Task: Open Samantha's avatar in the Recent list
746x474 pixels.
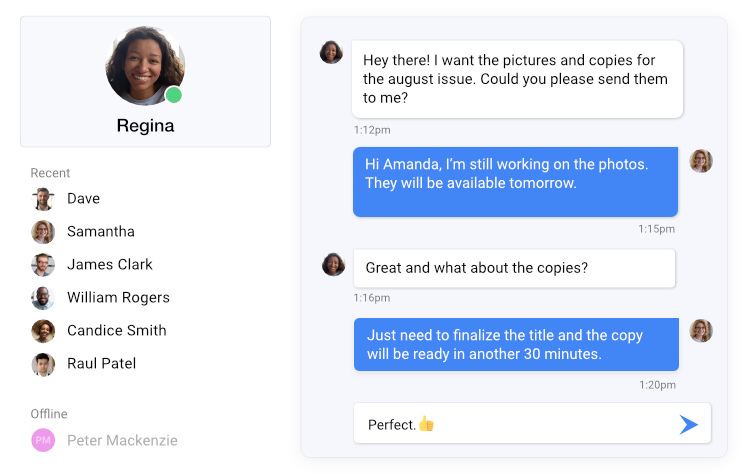Action: pyautogui.click(x=43, y=232)
